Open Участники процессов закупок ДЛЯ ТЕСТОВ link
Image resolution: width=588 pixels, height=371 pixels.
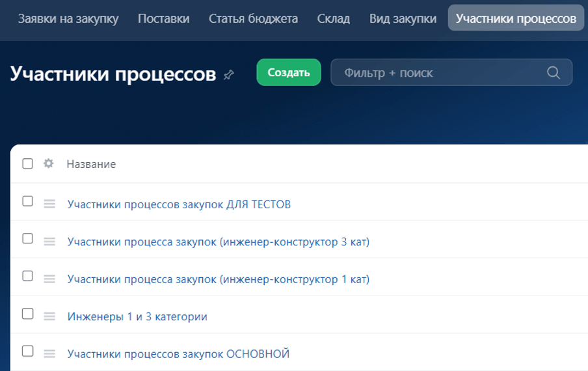coord(179,204)
